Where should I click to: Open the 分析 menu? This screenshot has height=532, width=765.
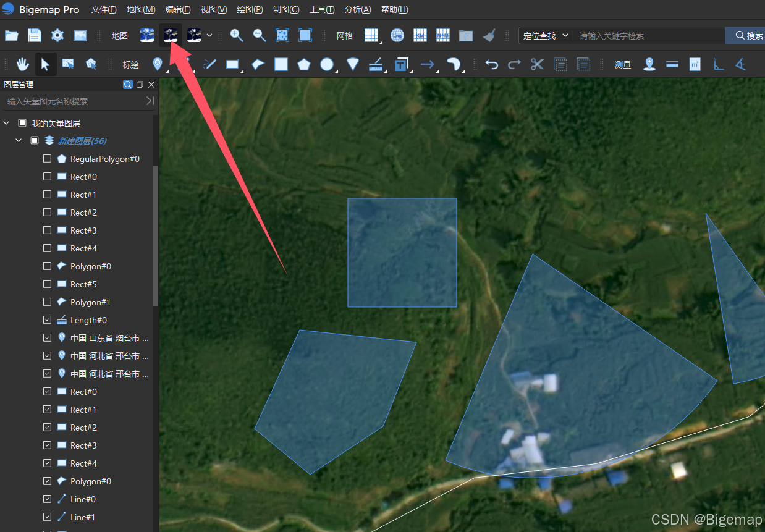[357, 9]
